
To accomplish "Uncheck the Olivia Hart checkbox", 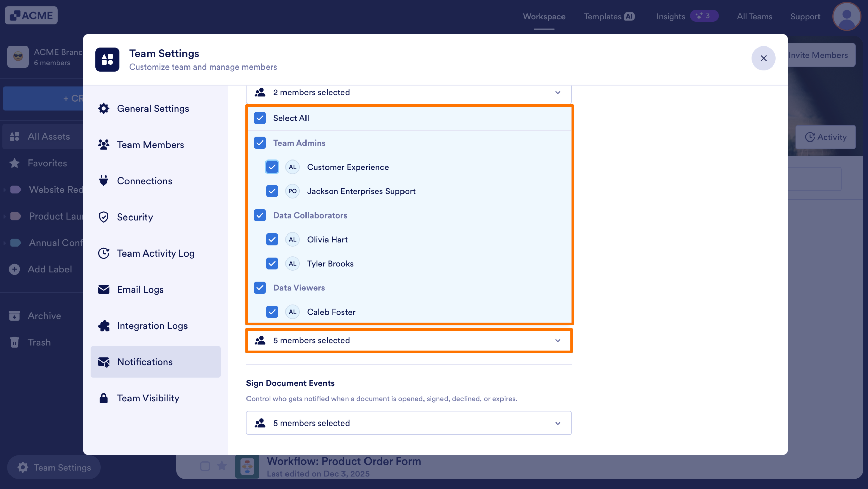I will pos(272,240).
